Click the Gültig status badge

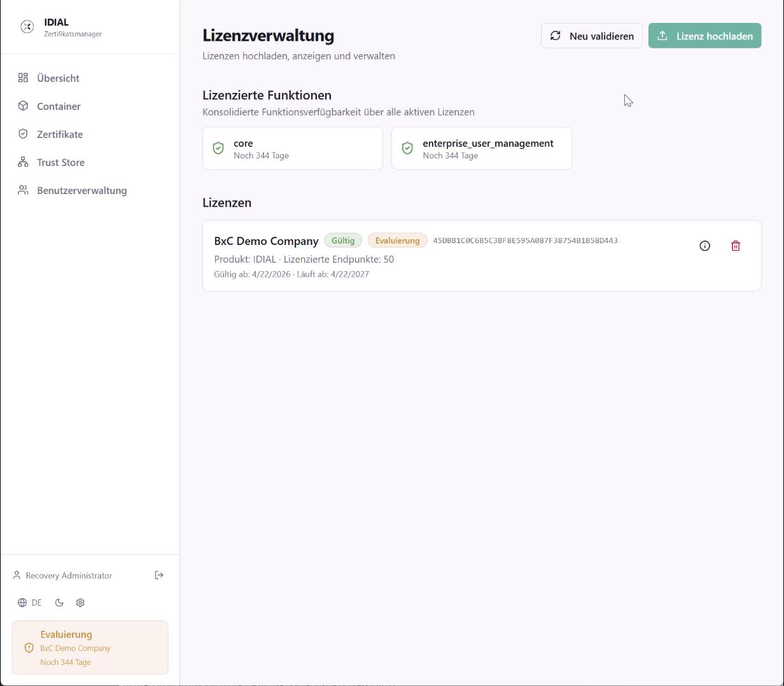pos(343,241)
